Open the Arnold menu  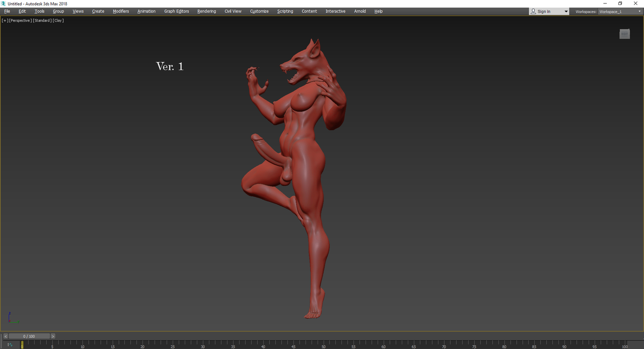coord(360,11)
